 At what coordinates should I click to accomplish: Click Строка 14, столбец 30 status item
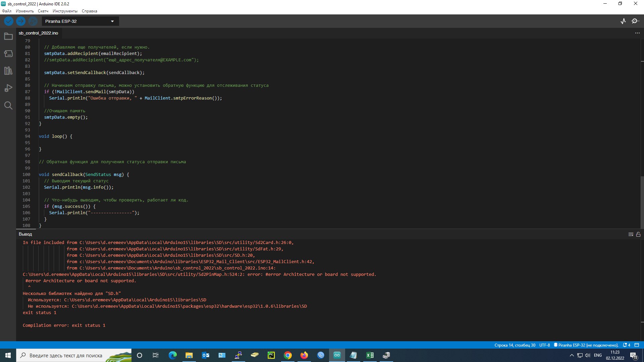(515, 345)
